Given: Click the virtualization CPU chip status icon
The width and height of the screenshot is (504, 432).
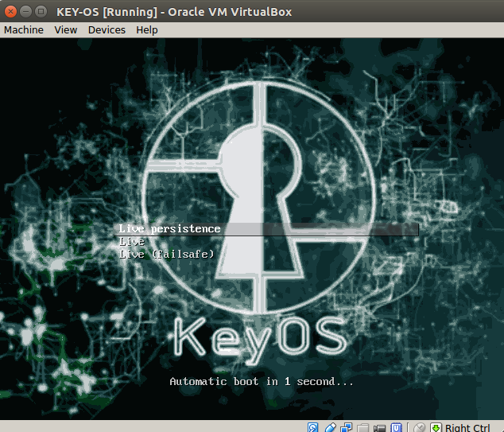Looking at the screenshot, I should click(396, 427).
